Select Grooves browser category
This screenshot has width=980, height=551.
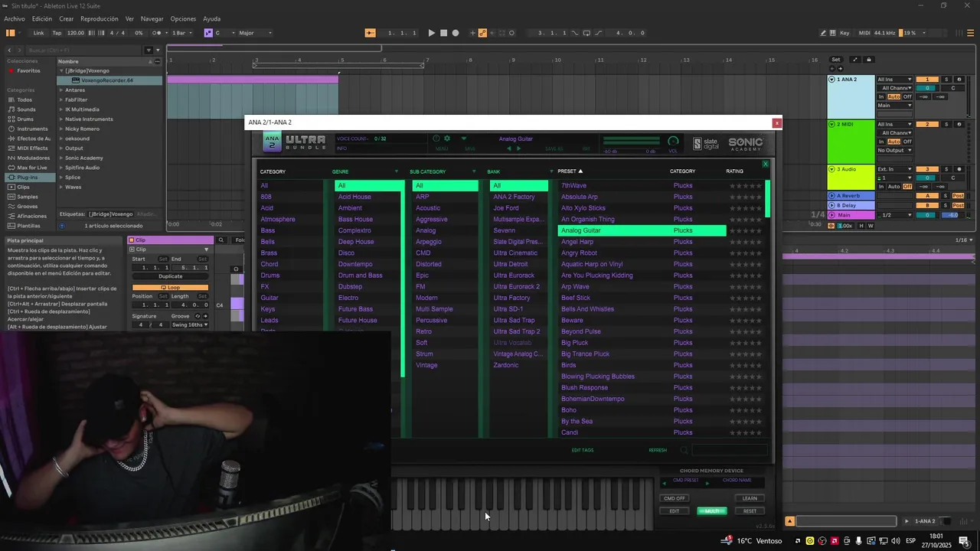[x=28, y=207]
